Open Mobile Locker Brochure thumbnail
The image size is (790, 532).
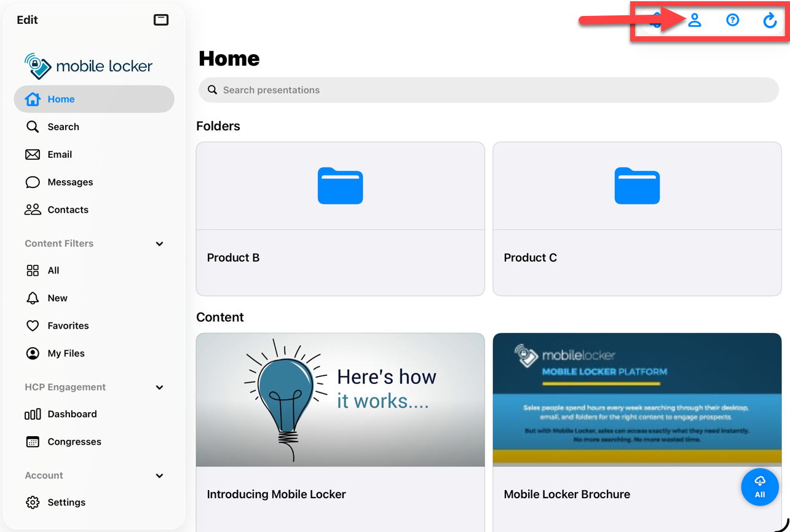[x=638, y=400]
